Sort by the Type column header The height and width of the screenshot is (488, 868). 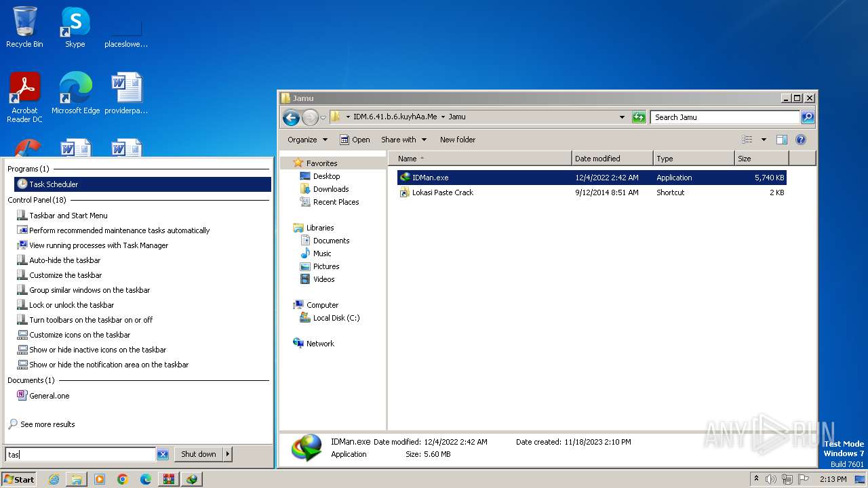point(694,159)
